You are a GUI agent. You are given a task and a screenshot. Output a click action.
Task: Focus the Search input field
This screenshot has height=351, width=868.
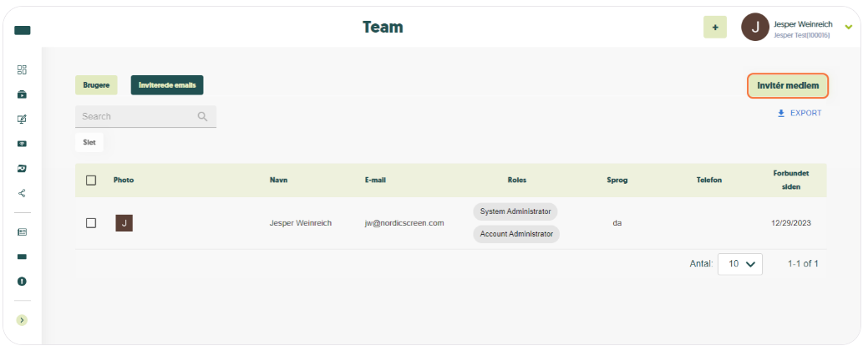pyautogui.click(x=145, y=116)
